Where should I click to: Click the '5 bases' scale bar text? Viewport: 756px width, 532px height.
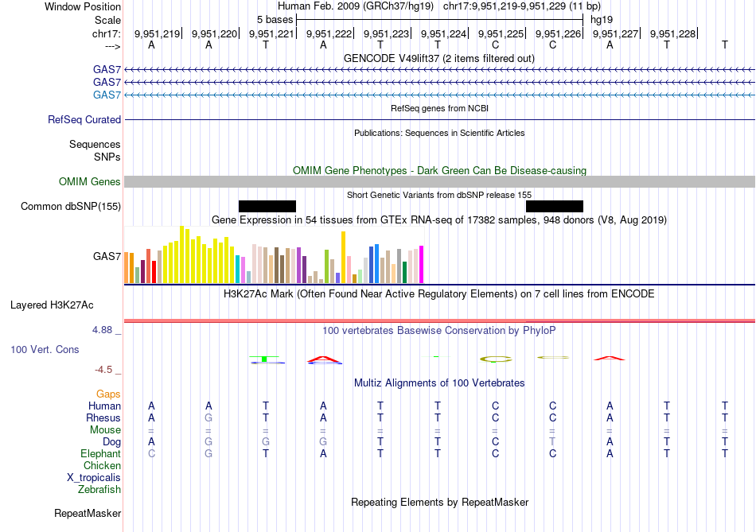275,20
